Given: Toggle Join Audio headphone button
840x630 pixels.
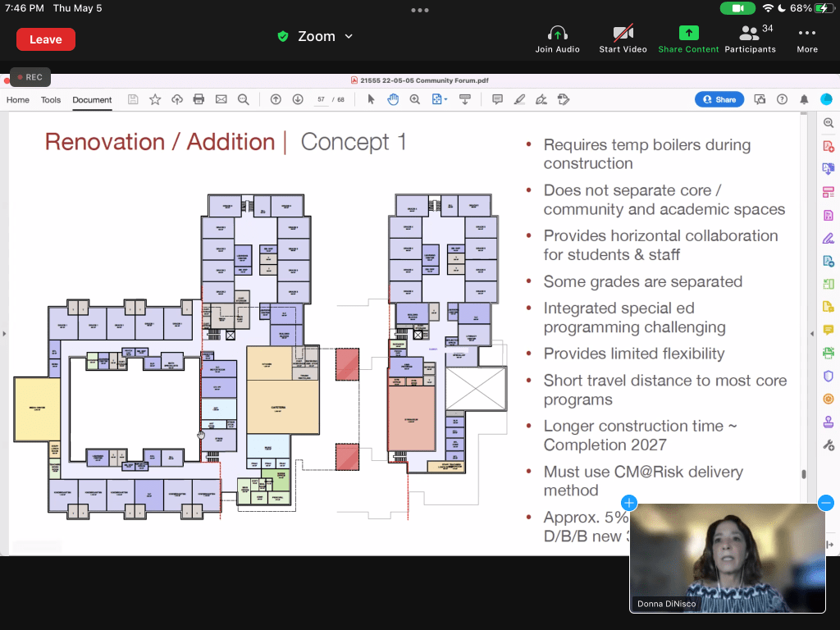Looking at the screenshot, I should coord(557,38).
